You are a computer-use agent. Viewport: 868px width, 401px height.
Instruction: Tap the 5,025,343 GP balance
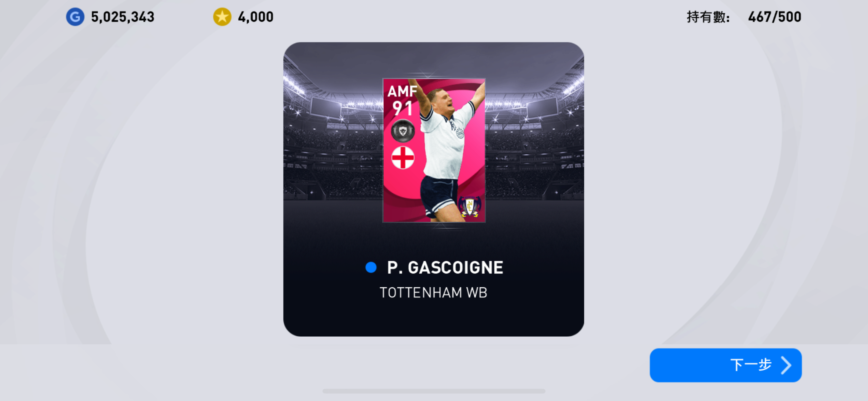(123, 17)
